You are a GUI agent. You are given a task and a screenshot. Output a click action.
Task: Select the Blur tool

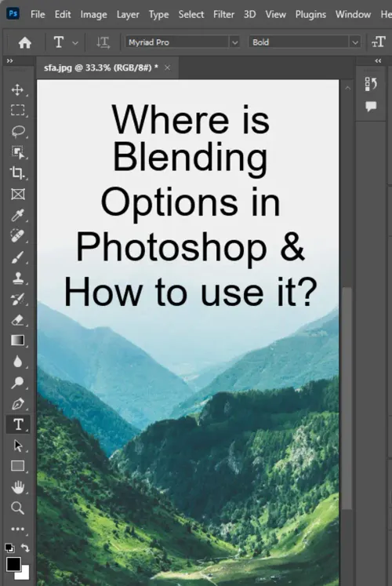pos(17,362)
